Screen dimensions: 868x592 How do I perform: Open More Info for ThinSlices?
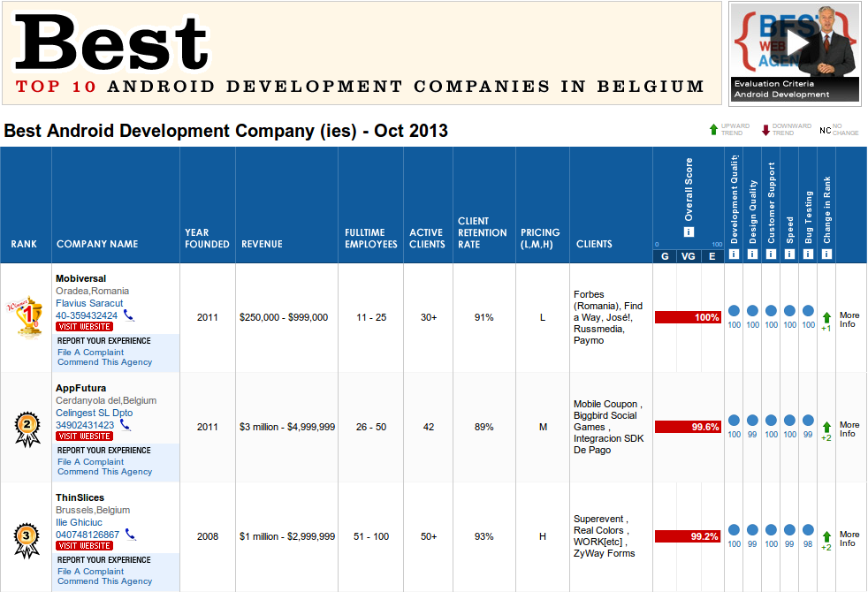tap(849, 538)
